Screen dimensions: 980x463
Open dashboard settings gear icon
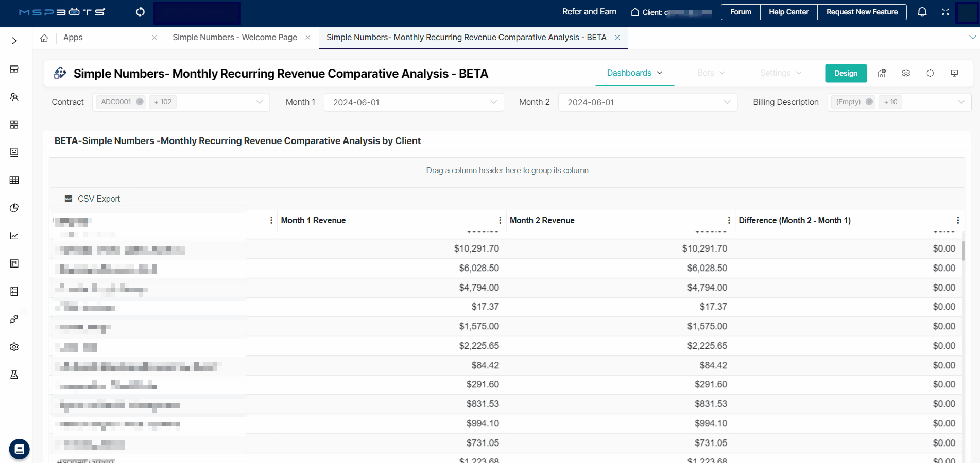coord(906,73)
